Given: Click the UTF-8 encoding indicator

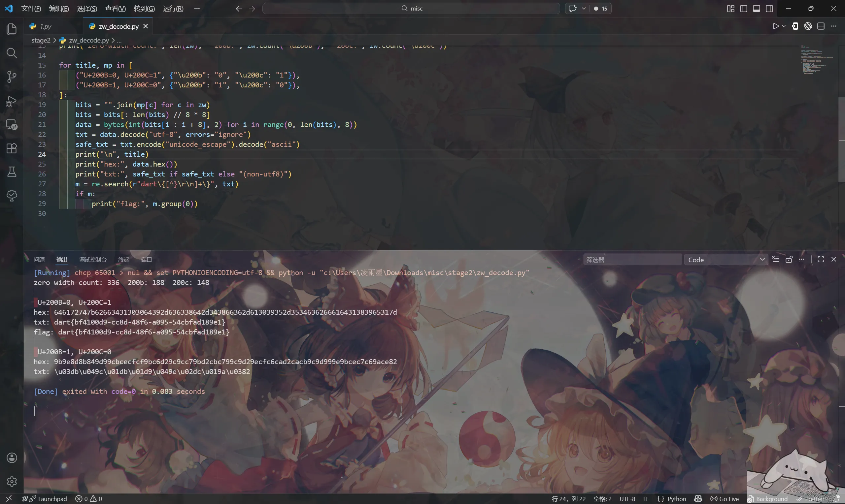Looking at the screenshot, I should coord(627,499).
